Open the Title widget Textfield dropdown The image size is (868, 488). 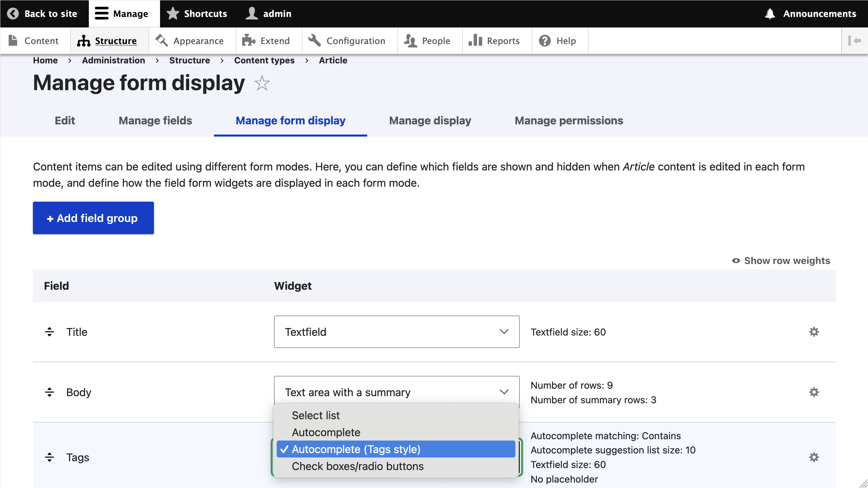click(x=396, y=332)
